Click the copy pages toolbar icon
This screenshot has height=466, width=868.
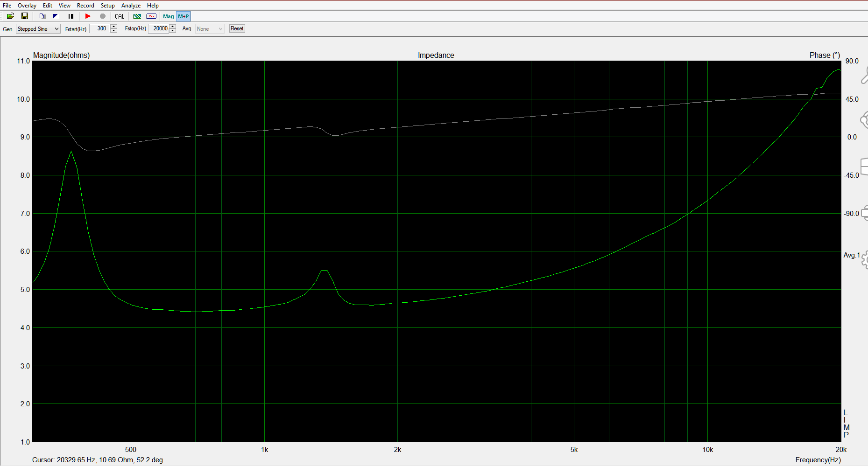[x=42, y=16]
